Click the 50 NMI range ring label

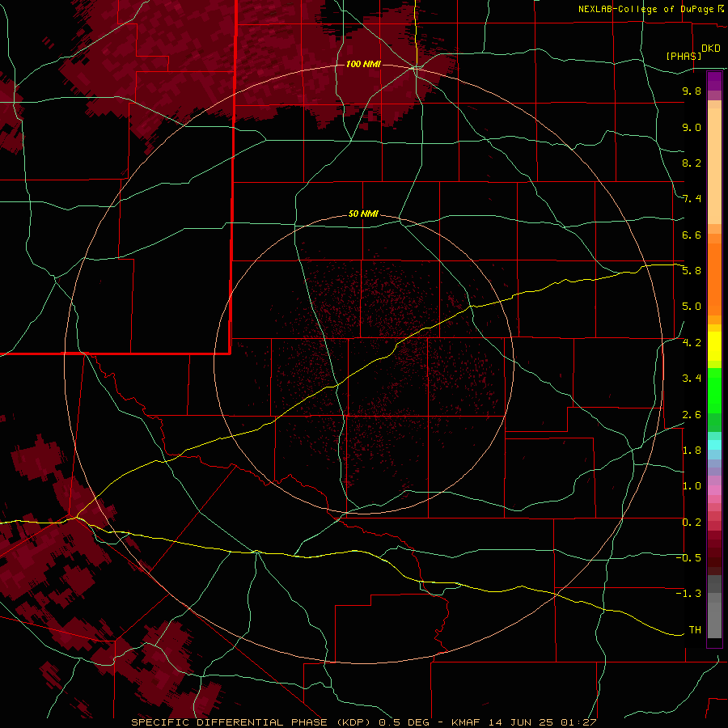(x=363, y=214)
